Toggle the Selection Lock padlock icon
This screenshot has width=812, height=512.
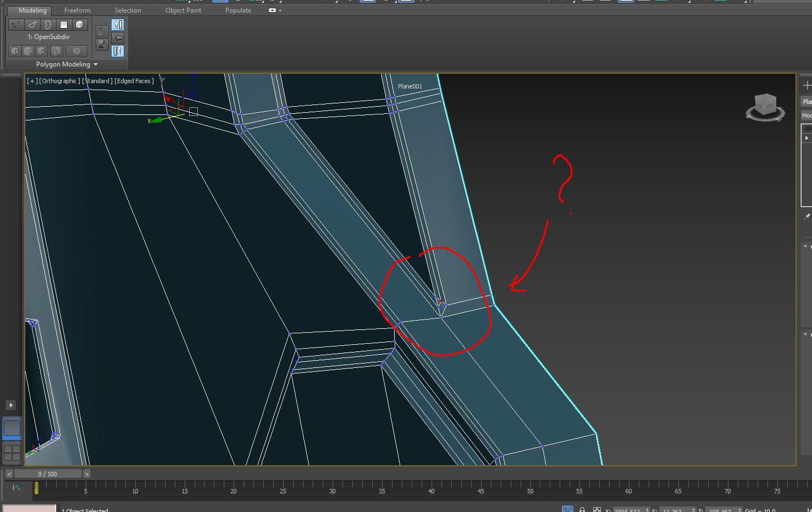pyautogui.click(x=582, y=510)
